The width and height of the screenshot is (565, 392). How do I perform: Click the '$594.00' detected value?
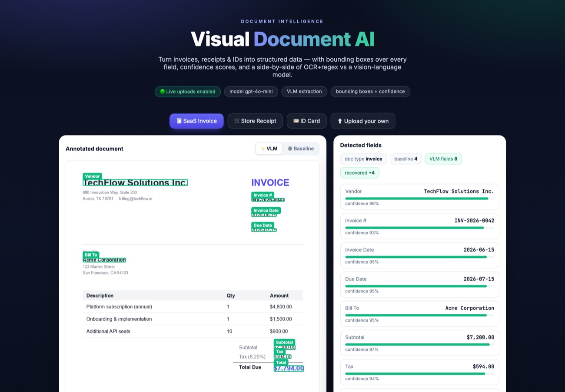(x=483, y=366)
